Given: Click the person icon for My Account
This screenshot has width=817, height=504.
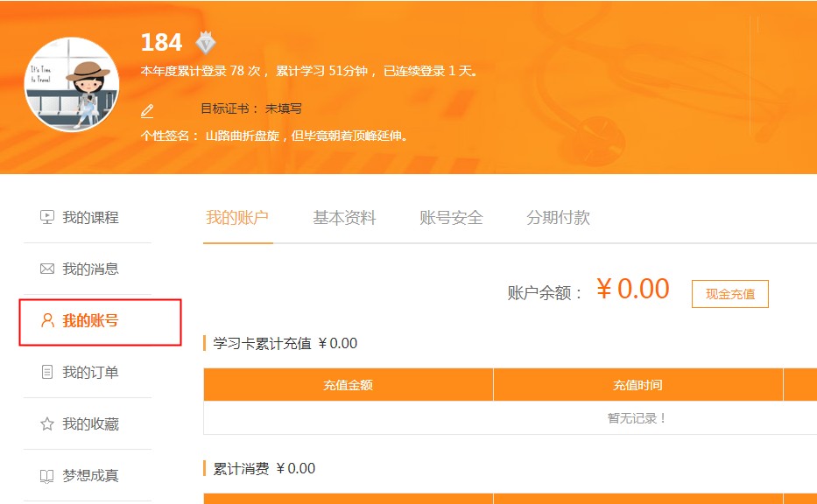Looking at the screenshot, I should click(x=47, y=320).
